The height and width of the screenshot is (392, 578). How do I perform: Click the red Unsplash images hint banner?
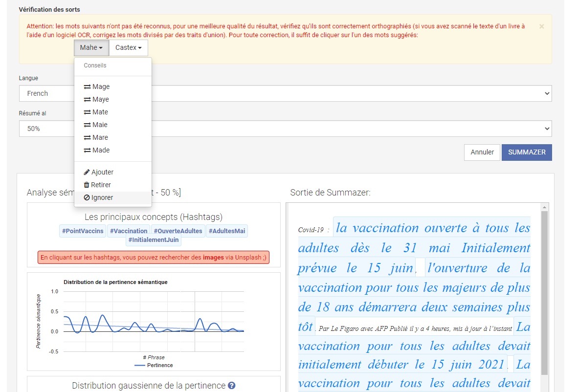tap(154, 258)
